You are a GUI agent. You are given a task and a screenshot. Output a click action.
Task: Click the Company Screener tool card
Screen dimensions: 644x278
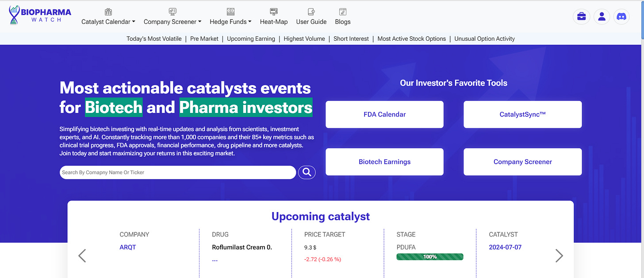tap(523, 162)
